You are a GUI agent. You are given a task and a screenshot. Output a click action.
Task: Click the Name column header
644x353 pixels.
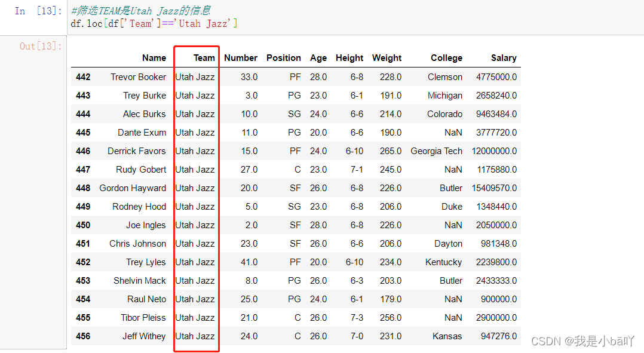point(154,58)
